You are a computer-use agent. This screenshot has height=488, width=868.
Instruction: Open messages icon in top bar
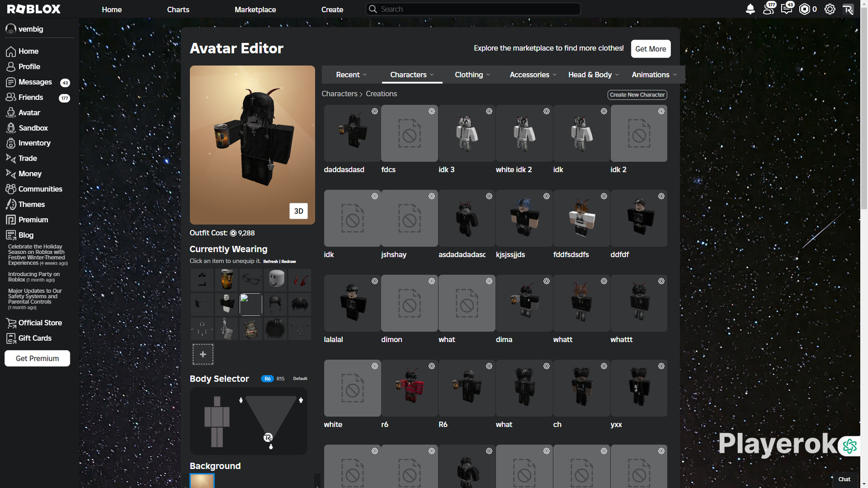point(787,8)
